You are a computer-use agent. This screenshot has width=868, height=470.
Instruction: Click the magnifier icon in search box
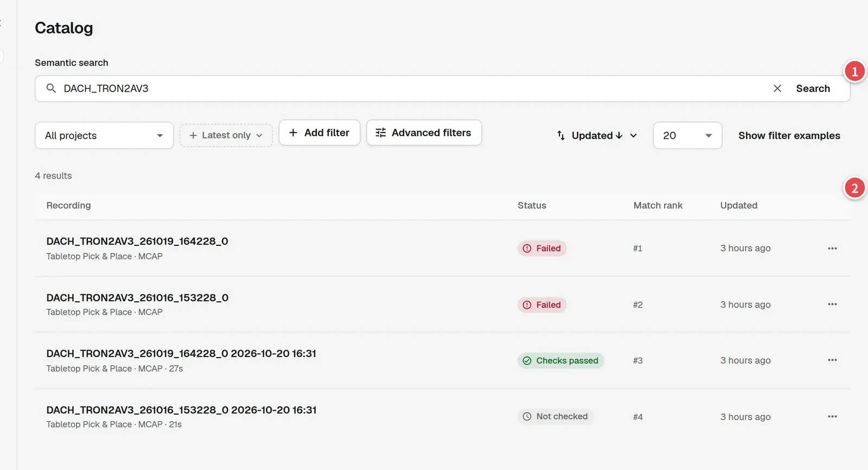(x=51, y=88)
